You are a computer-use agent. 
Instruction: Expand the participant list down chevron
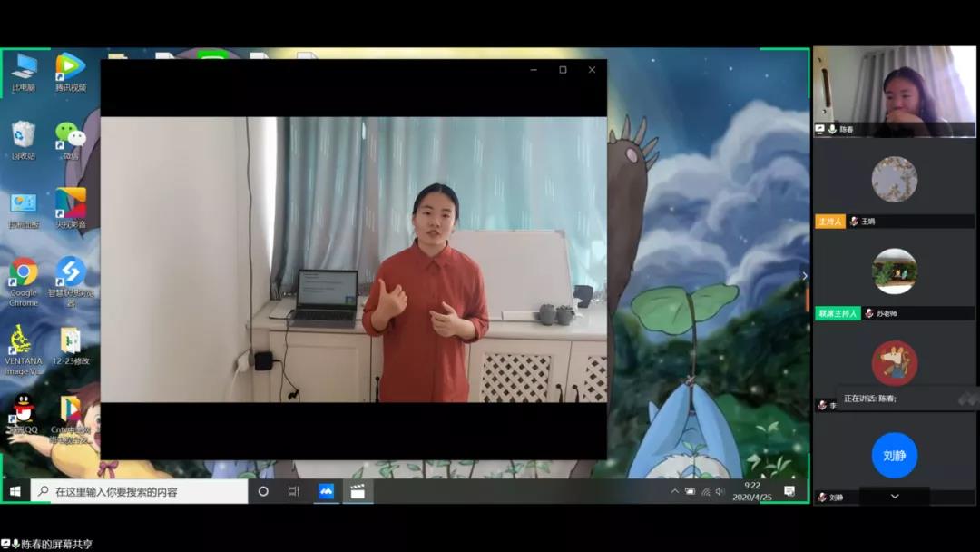point(895,497)
